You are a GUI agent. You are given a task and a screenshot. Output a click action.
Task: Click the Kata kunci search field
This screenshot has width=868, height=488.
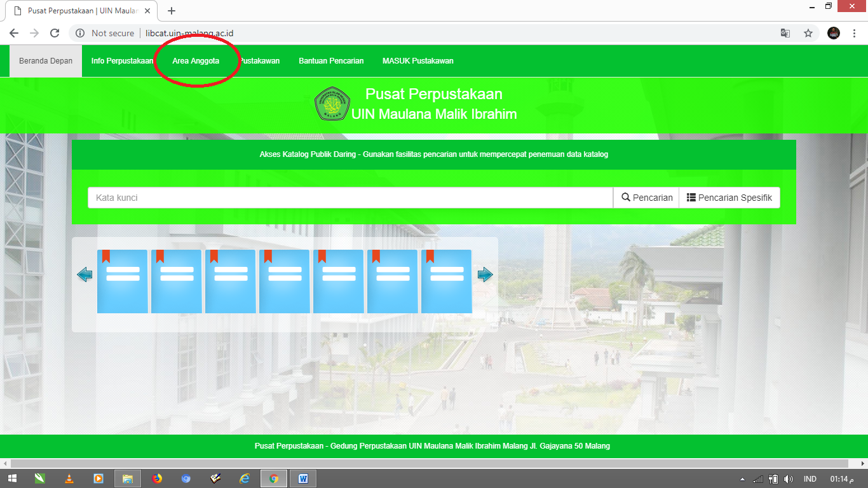350,198
